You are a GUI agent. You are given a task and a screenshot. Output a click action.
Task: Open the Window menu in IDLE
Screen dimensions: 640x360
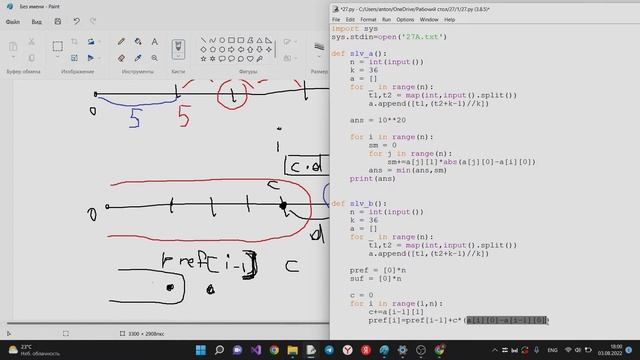click(429, 20)
